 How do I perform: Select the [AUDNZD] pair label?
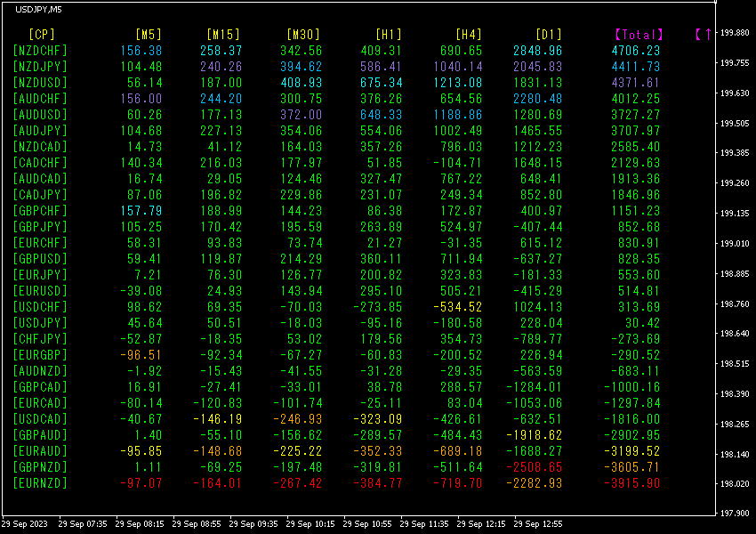click(x=40, y=371)
